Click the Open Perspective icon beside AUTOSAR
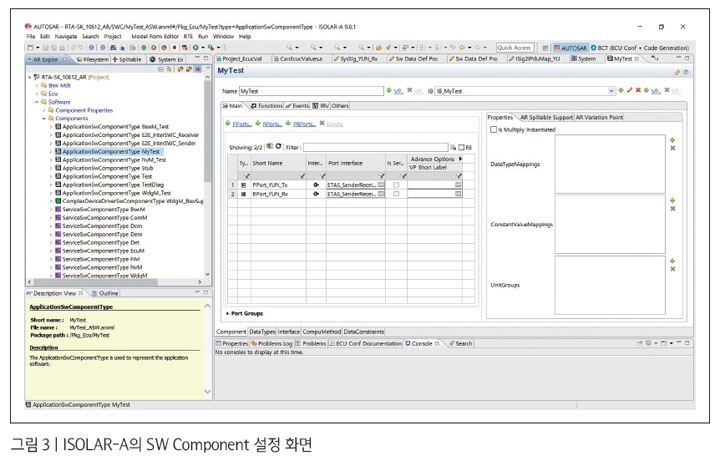Viewport: 720px width, 461px height. 545,48
